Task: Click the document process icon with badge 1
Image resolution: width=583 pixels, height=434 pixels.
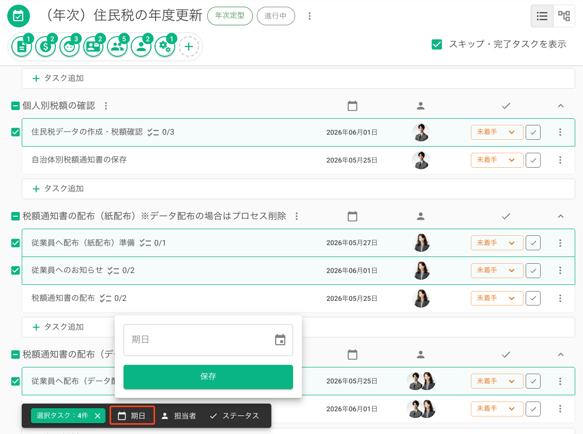Action: click(x=22, y=47)
